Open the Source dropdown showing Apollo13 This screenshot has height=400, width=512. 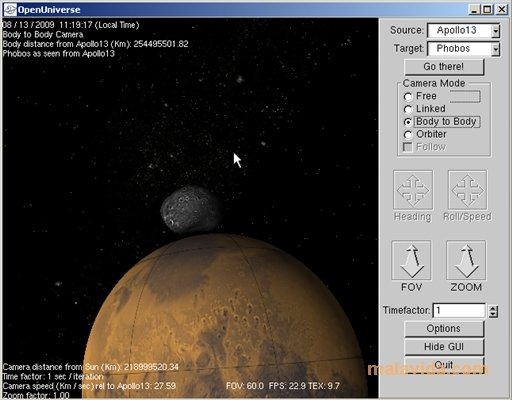[x=464, y=31]
